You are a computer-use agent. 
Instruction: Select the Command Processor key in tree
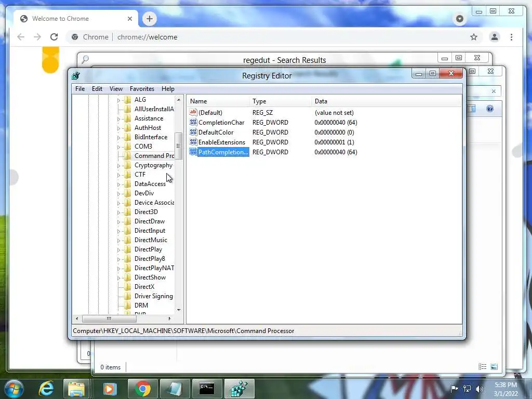click(x=154, y=155)
